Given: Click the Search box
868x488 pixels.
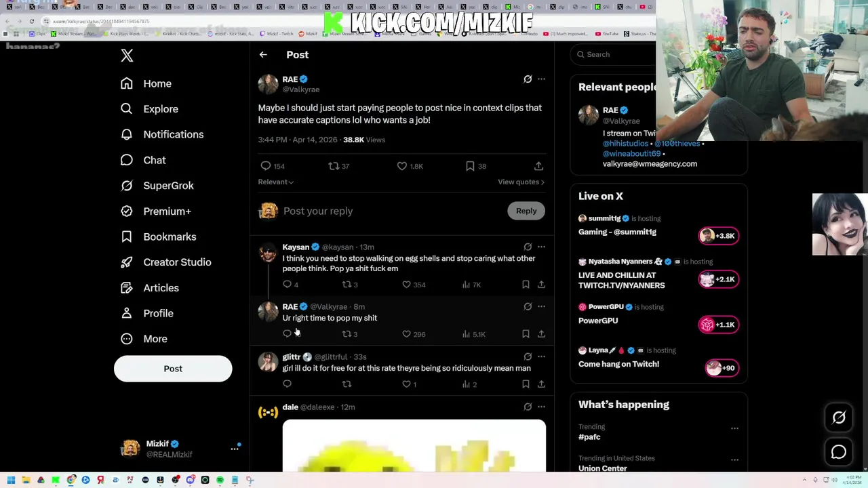Looking at the screenshot, I should 614,54.
